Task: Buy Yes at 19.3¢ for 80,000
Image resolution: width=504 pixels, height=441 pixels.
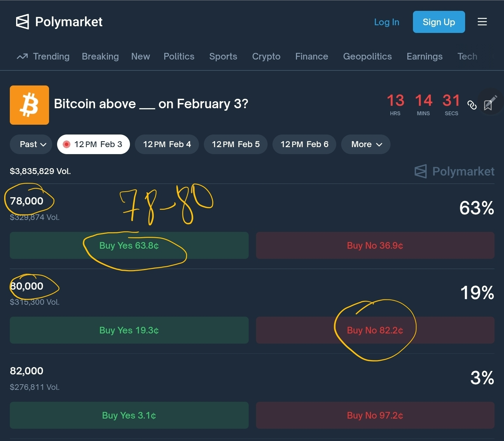Action: click(x=129, y=330)
